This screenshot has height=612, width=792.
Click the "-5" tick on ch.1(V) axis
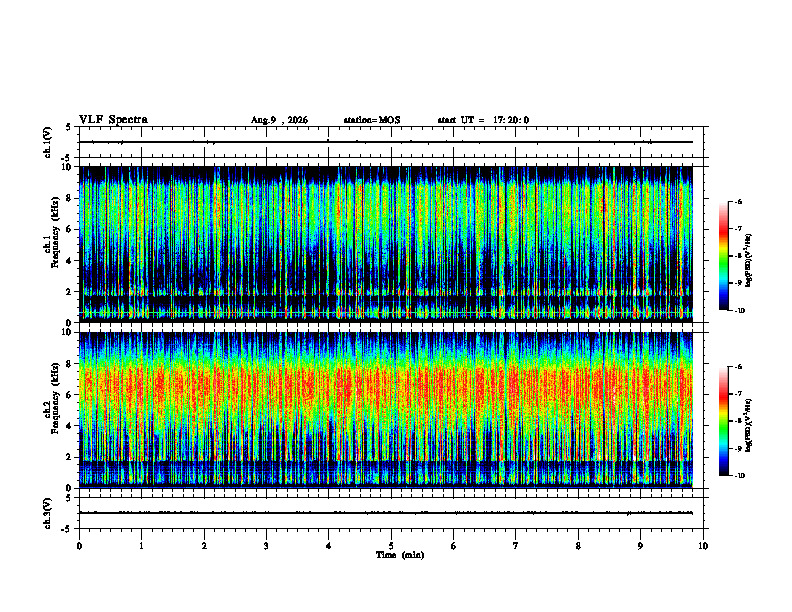pyautogui.click(x=67, y=158)
